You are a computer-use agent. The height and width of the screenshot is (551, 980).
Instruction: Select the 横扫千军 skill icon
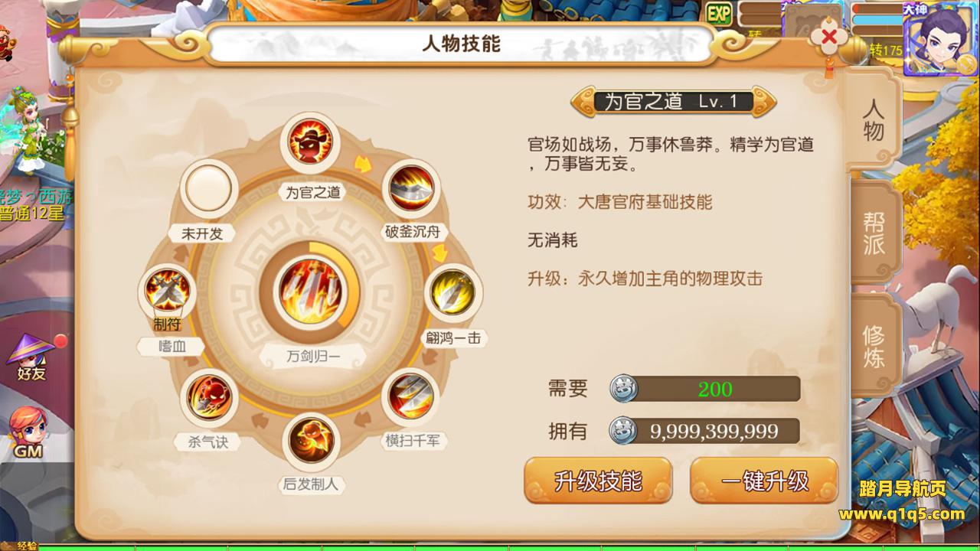tap(412, 396)
